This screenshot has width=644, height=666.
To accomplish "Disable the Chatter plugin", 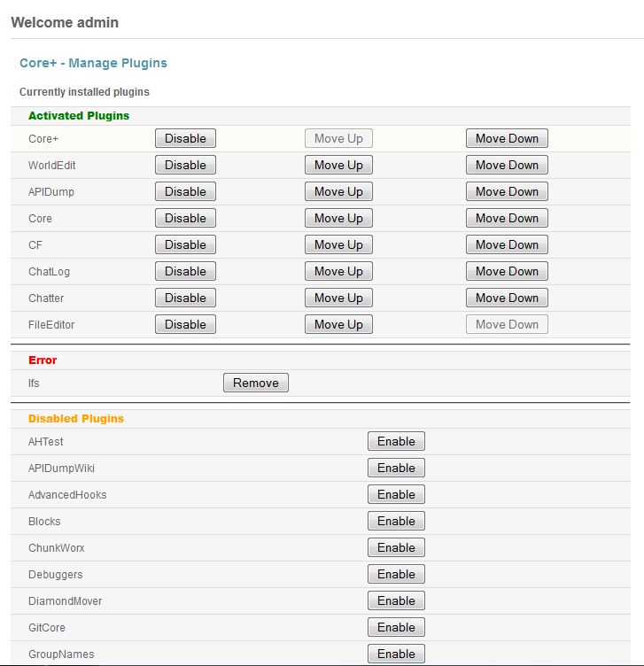I will [185, 298].
